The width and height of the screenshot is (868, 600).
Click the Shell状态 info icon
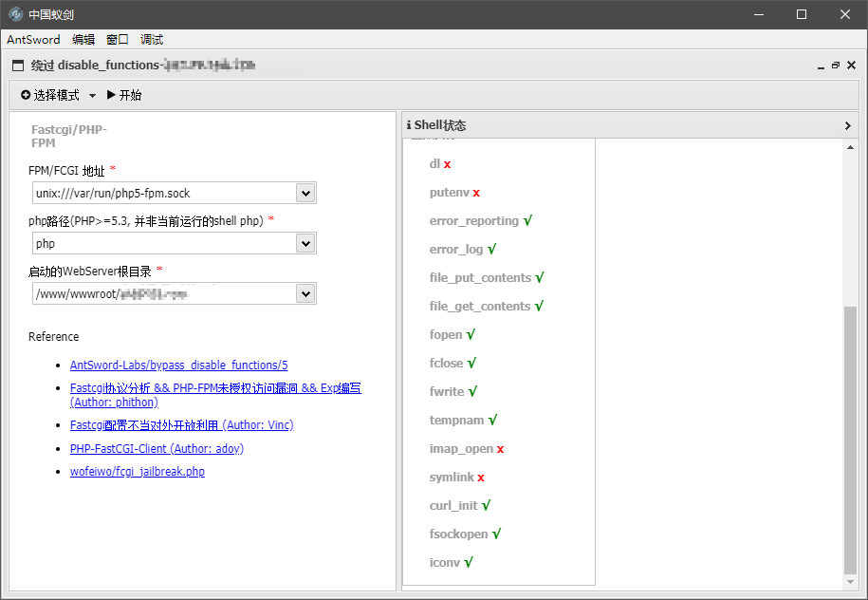coord(409,125)
